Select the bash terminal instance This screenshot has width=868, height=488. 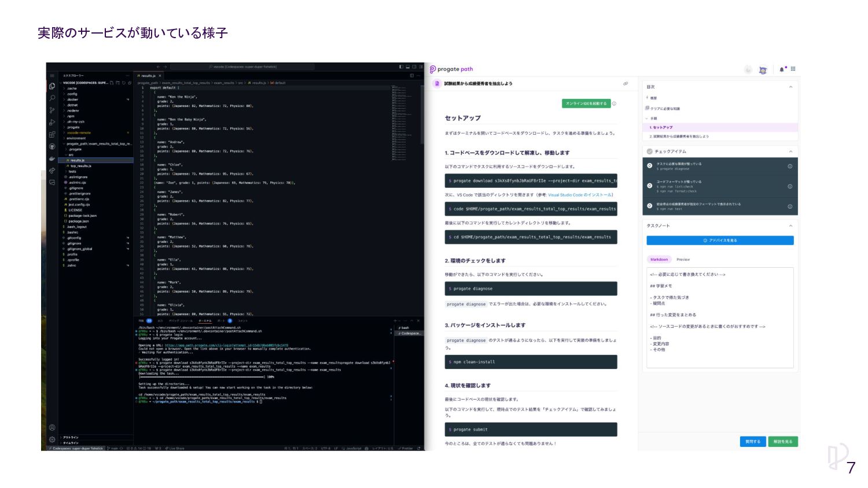[410, 328]
